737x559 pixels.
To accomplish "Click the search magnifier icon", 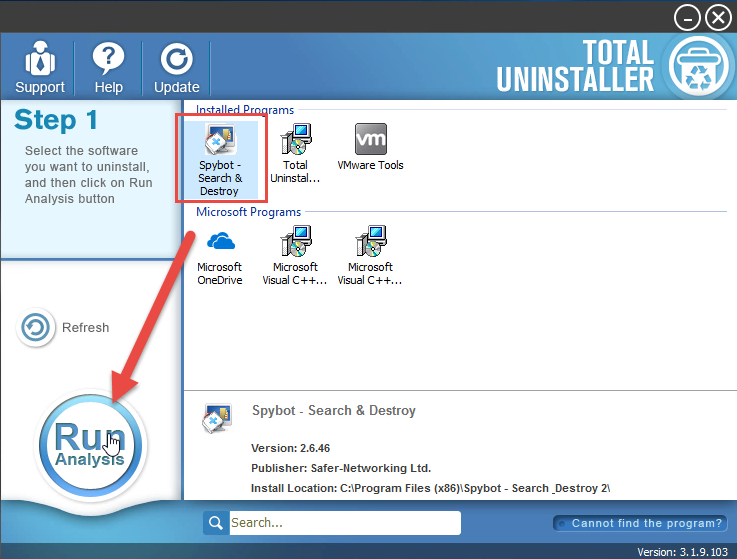I will [216, 523].
